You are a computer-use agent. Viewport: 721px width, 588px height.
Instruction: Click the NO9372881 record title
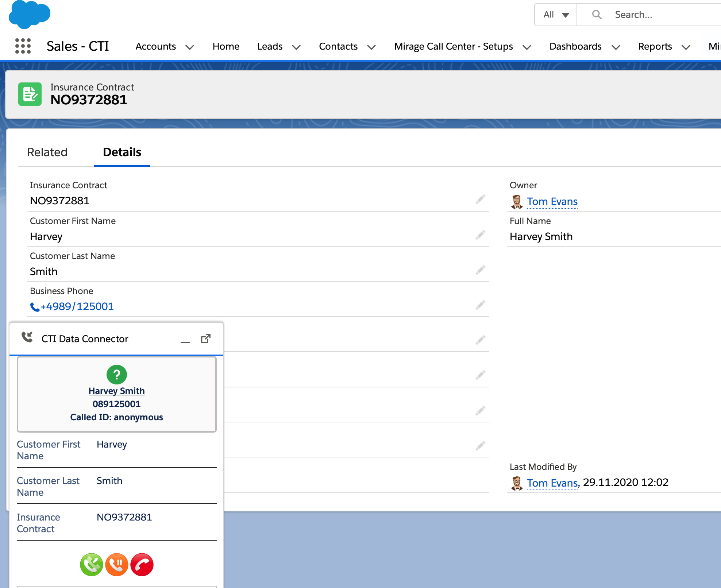(x=89, y=100)
